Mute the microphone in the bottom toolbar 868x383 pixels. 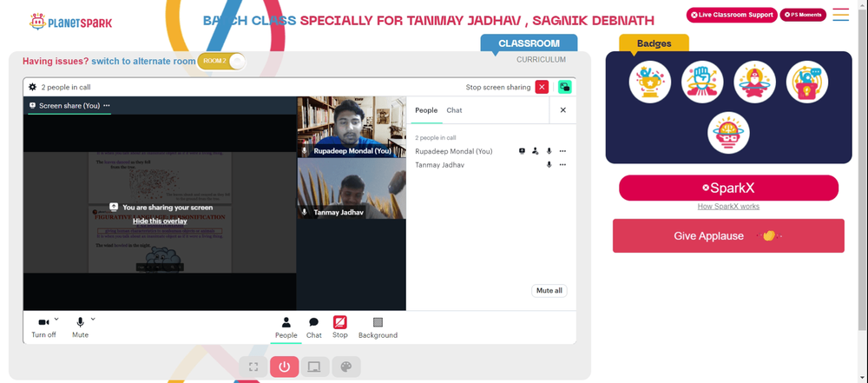[x=80, y=327]
